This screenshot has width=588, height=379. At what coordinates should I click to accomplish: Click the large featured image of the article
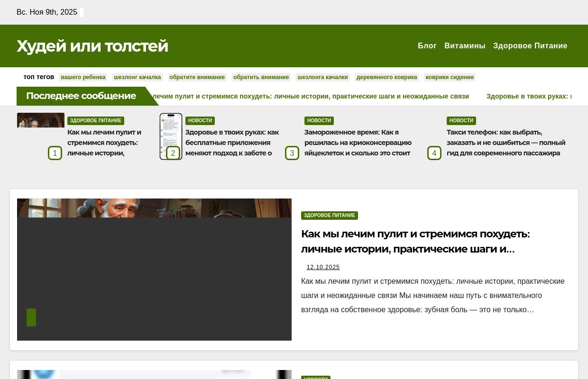[x=154, y=270]
